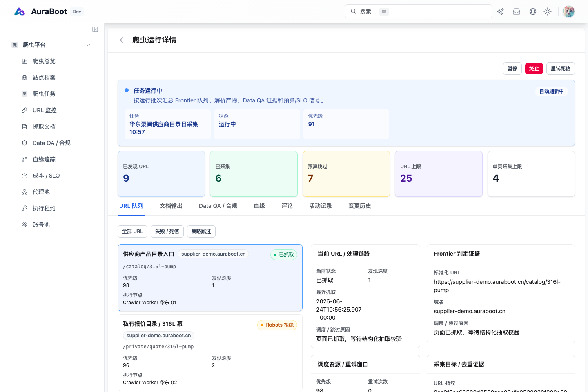The width and height of the screenshot is (588, 392).
Task: Click the 账号池 users icon
Action: point(24,225)
